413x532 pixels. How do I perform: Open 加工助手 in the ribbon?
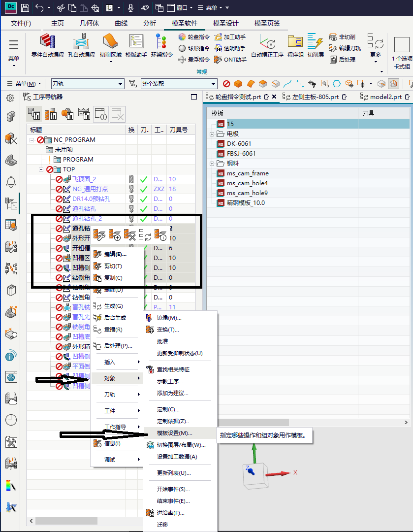tap(230, 37)
